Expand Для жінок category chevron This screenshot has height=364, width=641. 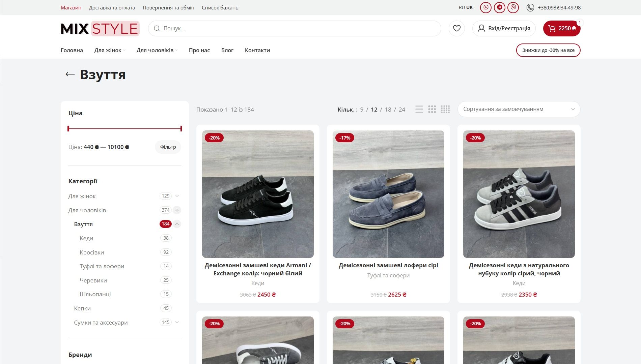(x=177, y=196)
